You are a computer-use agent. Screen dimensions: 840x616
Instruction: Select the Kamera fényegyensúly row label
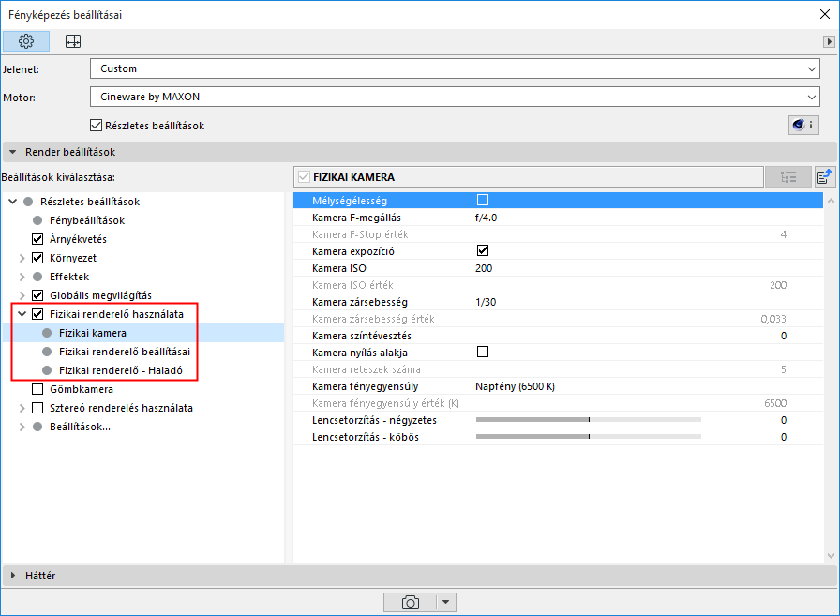pyautogui.click(x=365, y=386)
